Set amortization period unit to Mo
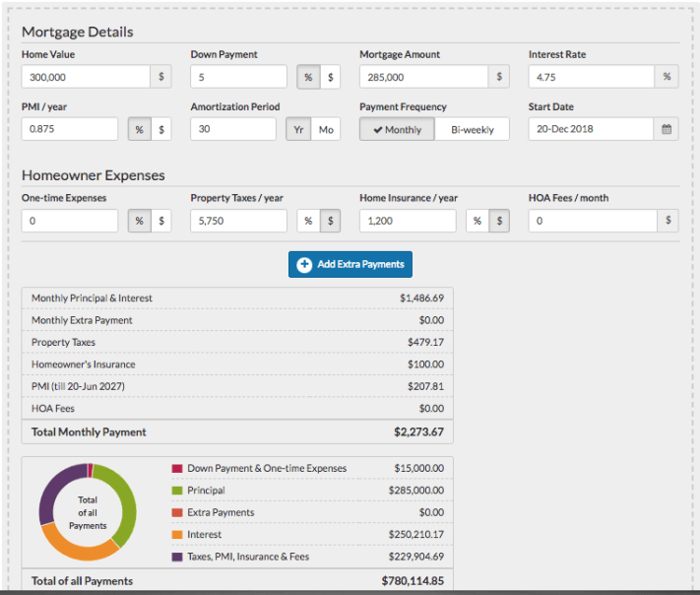This screenshot has height=595, width=700. (x=326, y=129)
